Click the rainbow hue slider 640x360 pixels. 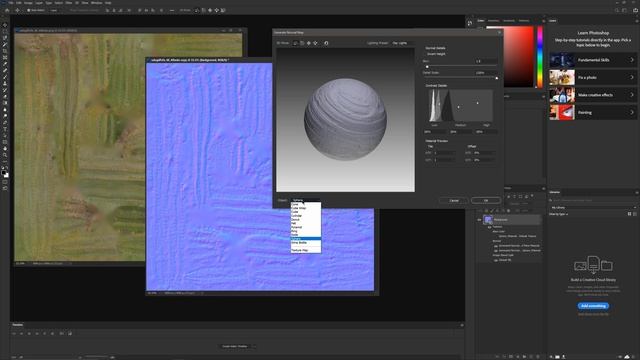coord(540,57)
